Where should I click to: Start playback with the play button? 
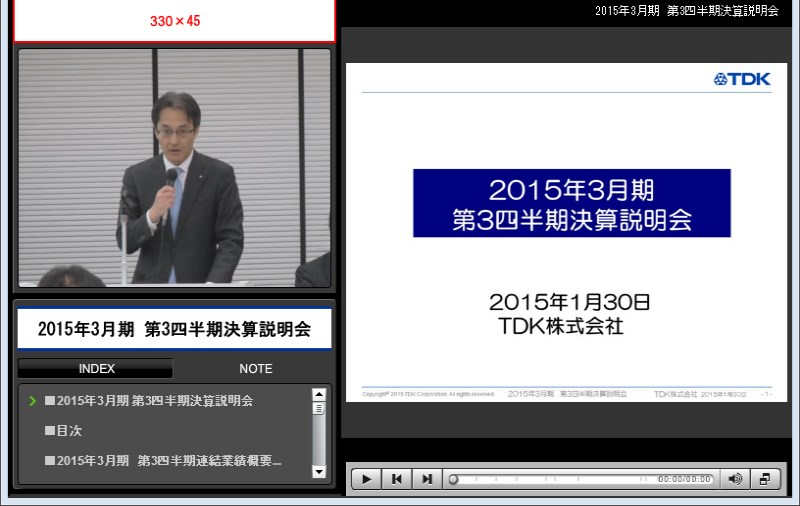(366, 479)
